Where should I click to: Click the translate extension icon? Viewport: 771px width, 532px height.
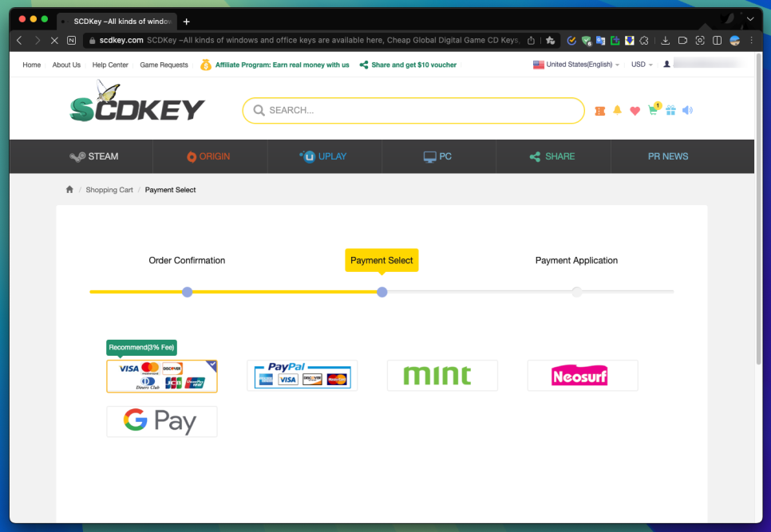(600, 41)
